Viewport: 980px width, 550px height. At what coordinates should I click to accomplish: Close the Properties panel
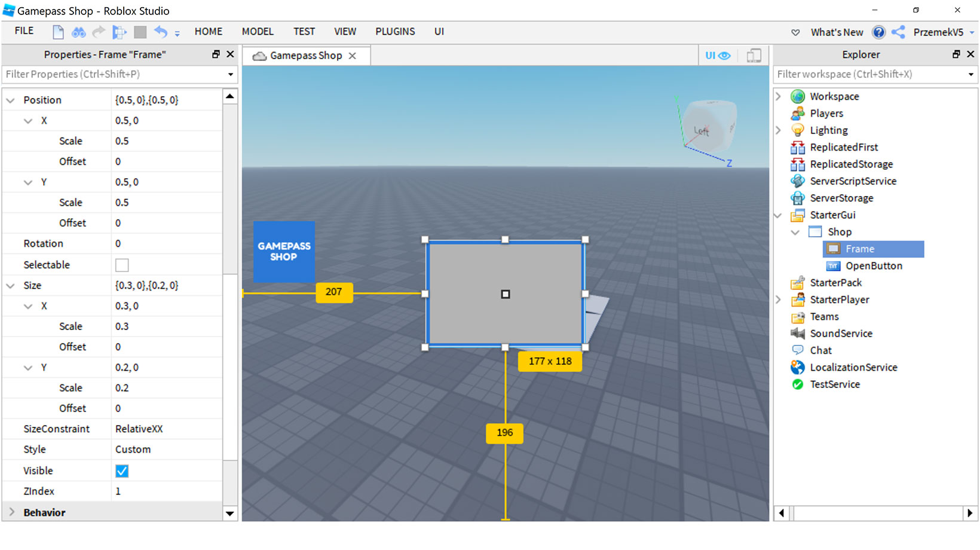click(230, 54)
